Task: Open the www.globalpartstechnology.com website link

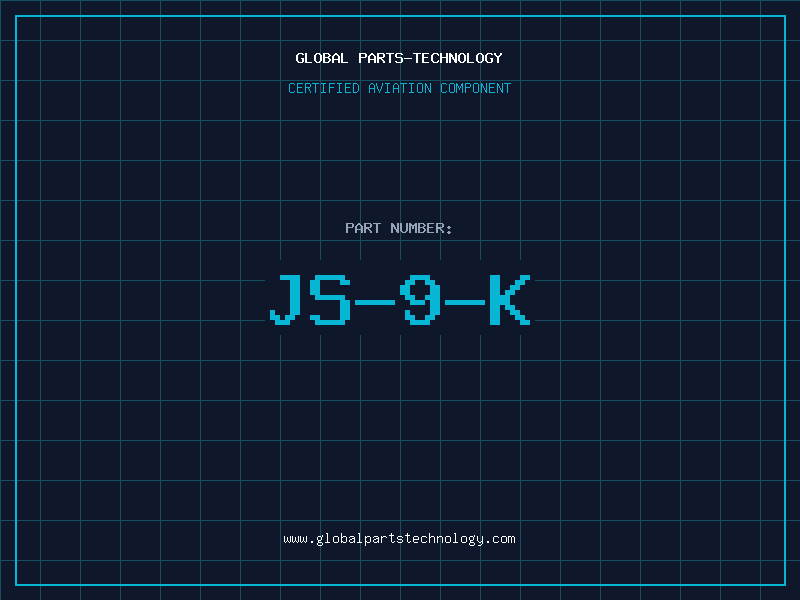Action: (x=399, y=539)
